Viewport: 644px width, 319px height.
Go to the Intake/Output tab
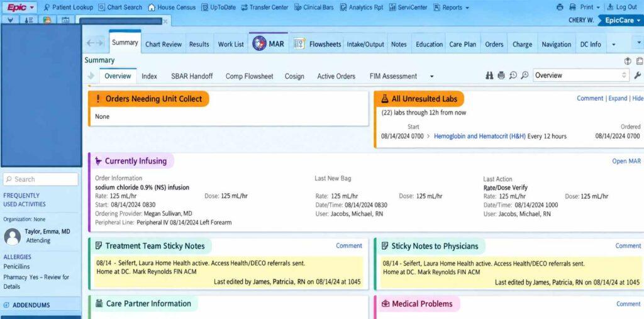tap(365, 45)
